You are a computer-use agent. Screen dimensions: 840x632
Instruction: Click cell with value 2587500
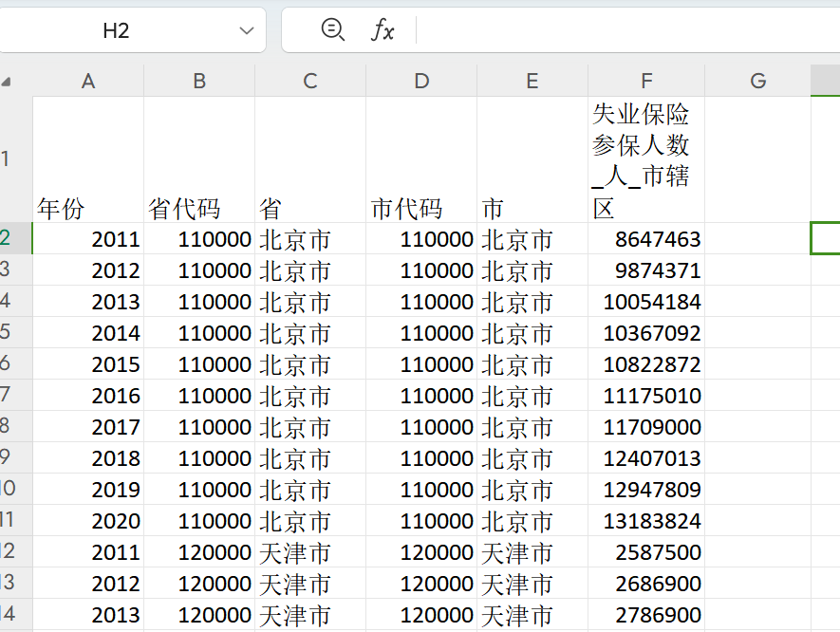(x=646, y=551)
